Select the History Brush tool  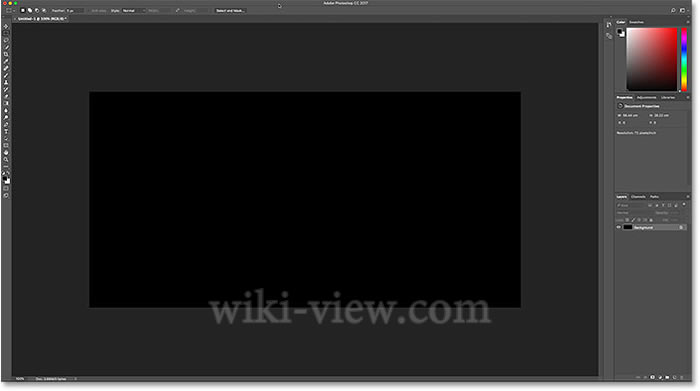(6, 89)
